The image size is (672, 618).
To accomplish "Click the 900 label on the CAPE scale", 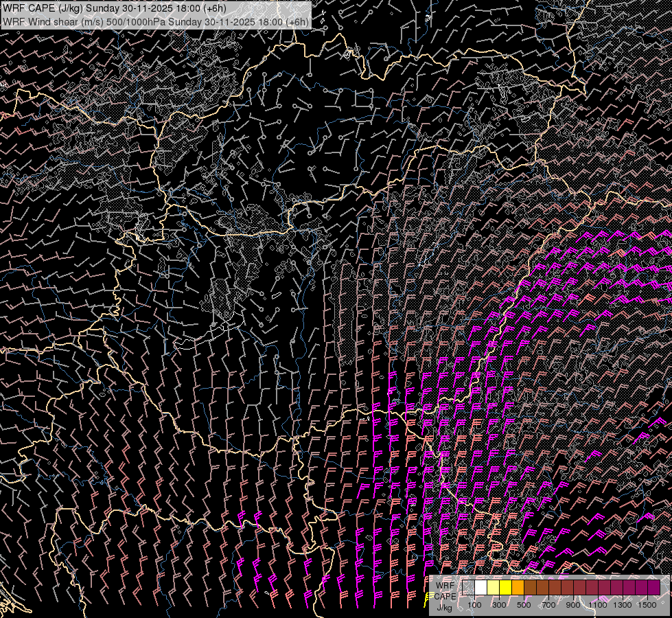I will 574,606.
